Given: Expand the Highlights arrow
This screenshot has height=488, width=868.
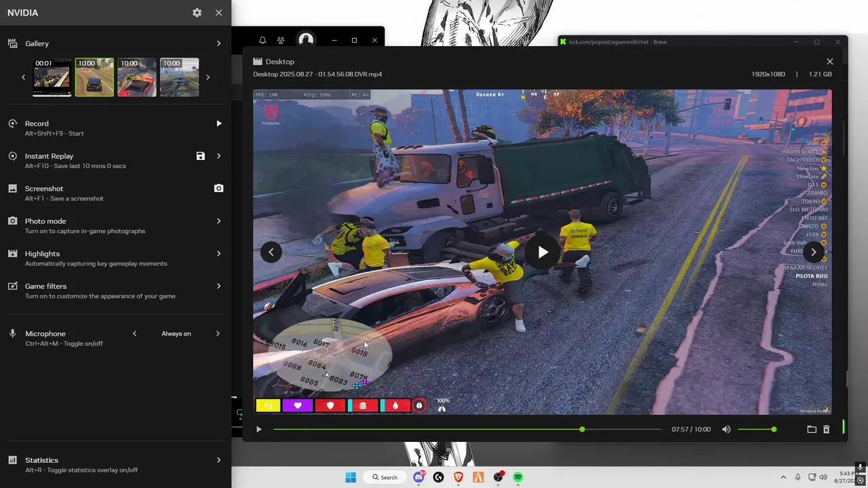Looking at the screenshot, I should (x=218, y=253).
